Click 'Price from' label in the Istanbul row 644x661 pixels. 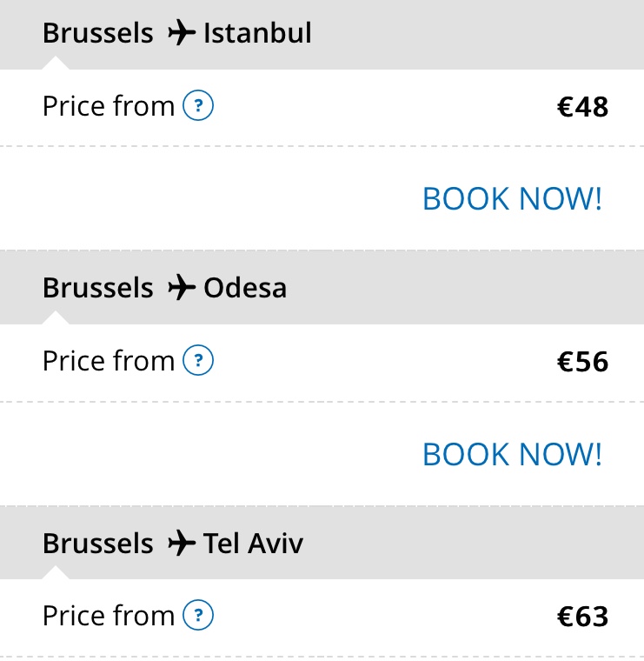tap(109, 106)
